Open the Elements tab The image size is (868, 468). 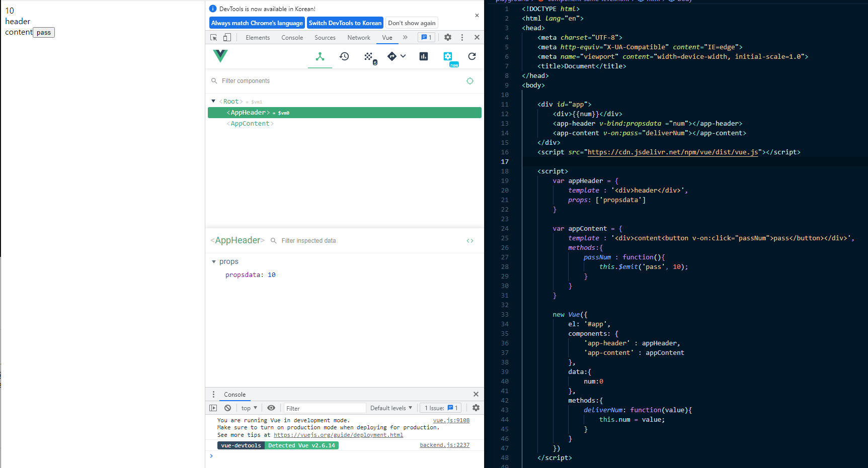(258, 38)
